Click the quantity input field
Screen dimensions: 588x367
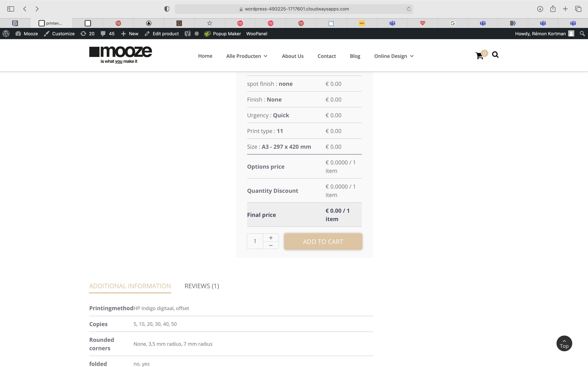tap(255, 241)
